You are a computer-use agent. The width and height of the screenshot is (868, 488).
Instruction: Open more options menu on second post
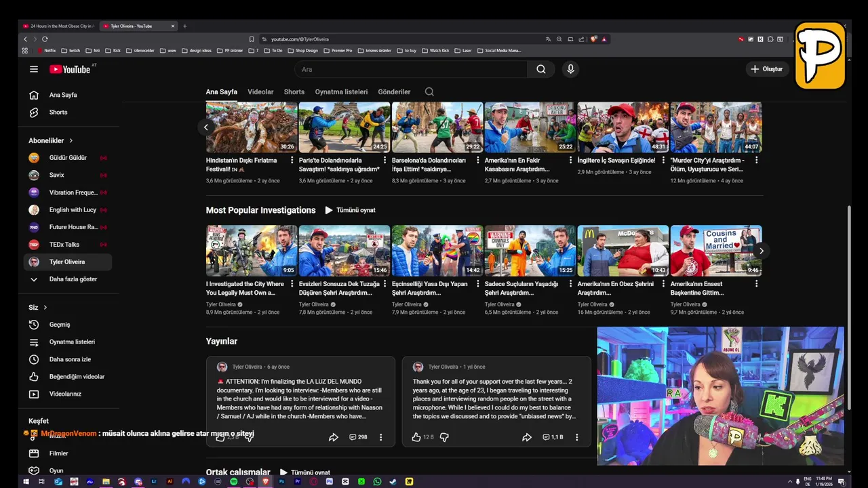(577, 437)
